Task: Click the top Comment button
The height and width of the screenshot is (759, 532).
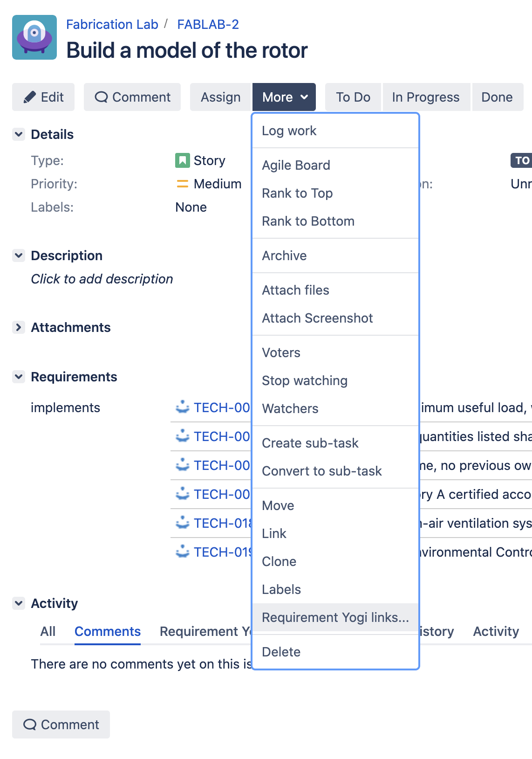Action: (x=132, y=97)
